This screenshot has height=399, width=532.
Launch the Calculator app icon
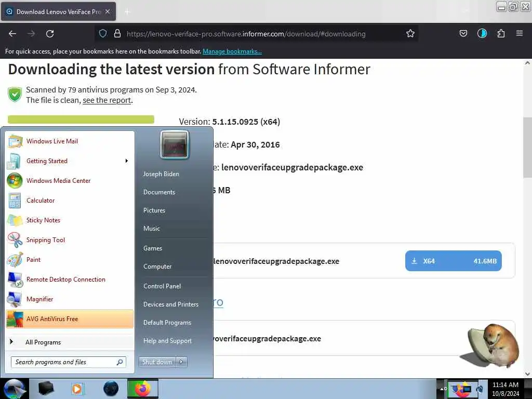pyautogui.click(x=15, y=200)
